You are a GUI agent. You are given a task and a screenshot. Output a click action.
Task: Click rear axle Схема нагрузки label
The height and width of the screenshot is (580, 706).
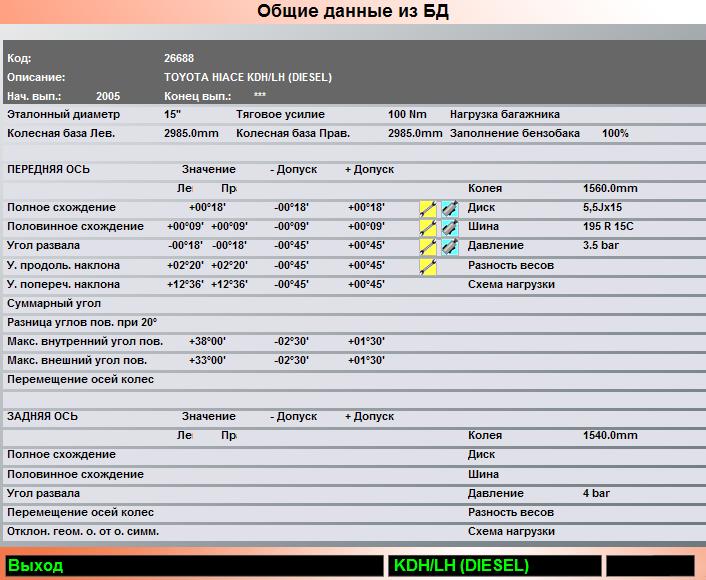pos(511,531)
